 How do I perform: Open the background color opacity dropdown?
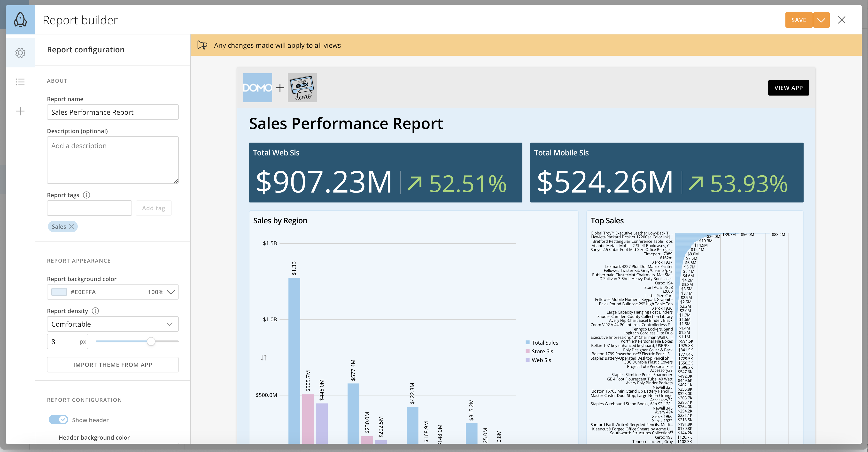170,292
